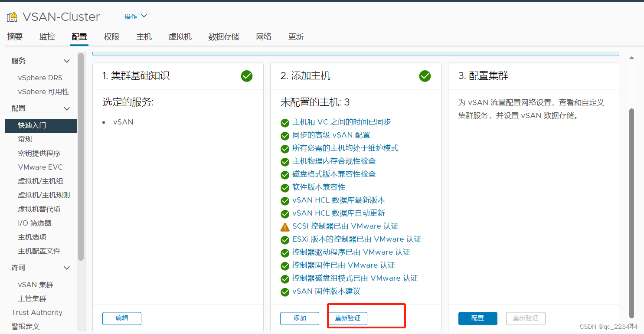Click the green check icon on 集群基础知识 card header

click(246, 76)
